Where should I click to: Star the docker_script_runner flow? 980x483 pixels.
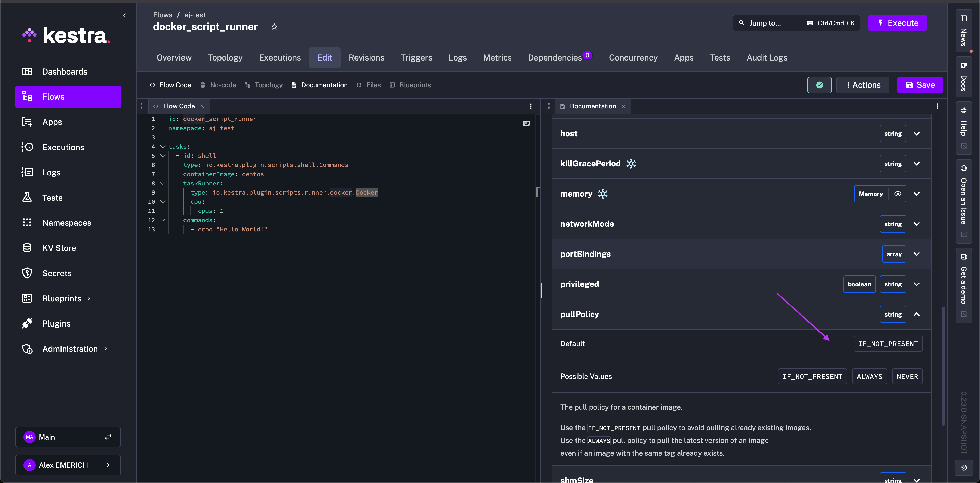274,26
